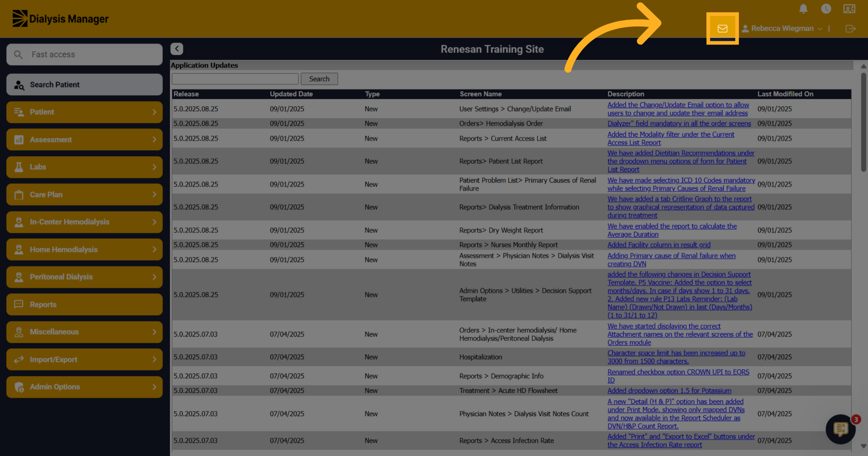868x456 pixels.
Task: Click the magnifier icon in Fast access
Action: 18,55
